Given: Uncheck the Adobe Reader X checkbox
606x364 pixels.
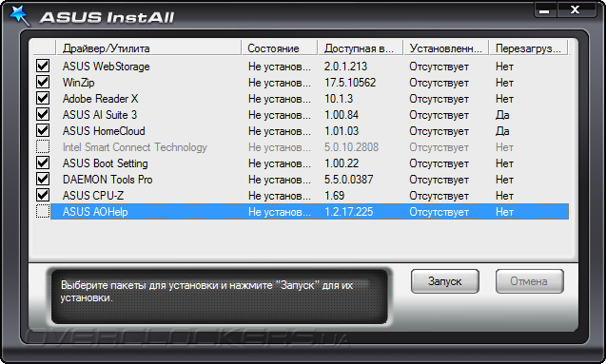Looking at the screenshot, I should (x=43, y=98).
